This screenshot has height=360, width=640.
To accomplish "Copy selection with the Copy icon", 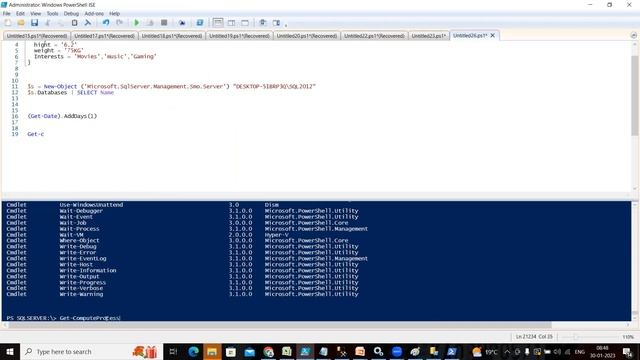I will click(x=61, y=23).
